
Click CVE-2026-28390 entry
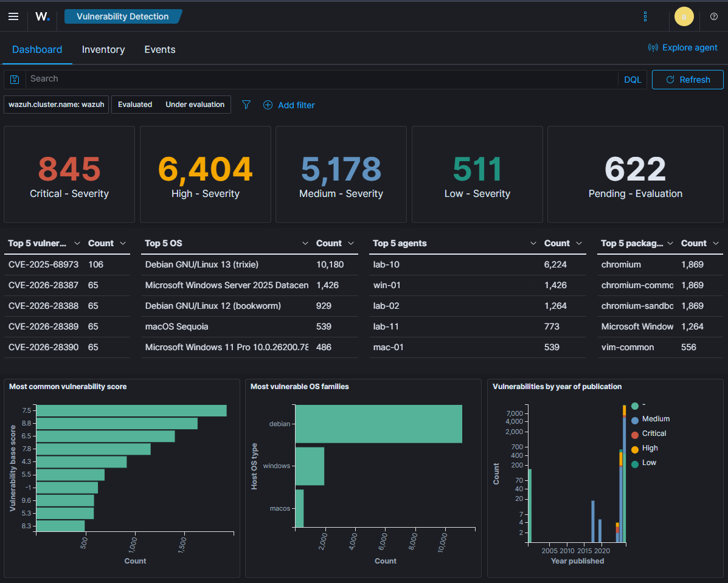pyautogui.click(x=43, y=347)
